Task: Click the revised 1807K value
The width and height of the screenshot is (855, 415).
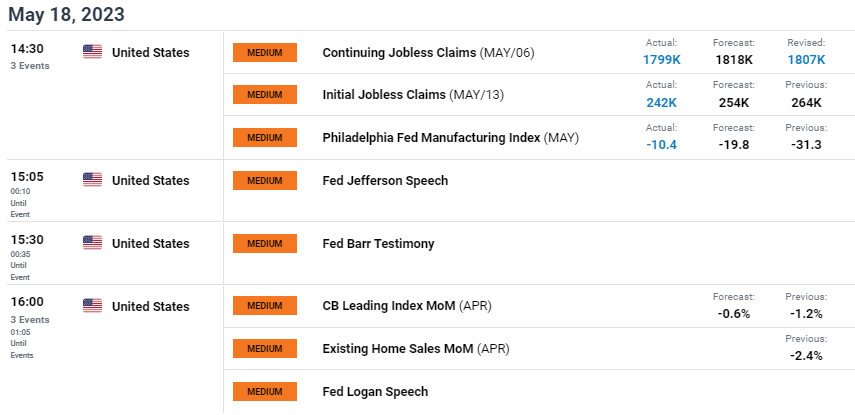Action: [x=806, y=59]
